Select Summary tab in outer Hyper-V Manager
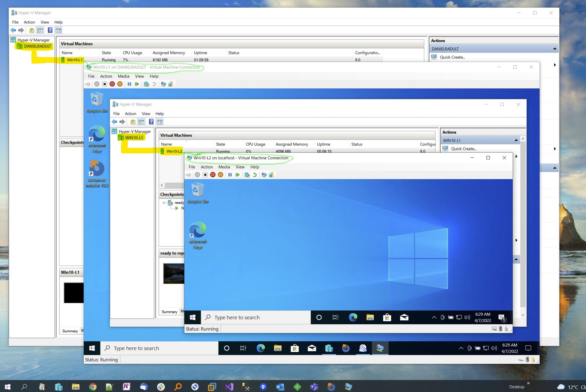This screenshot has width=586, height=392. tap(70, 331)
